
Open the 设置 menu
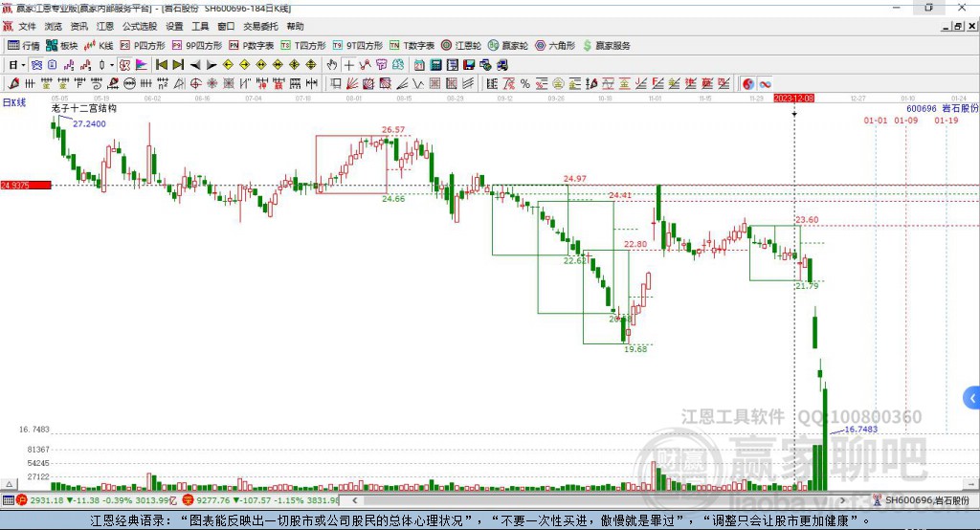[x=174, y=26]
